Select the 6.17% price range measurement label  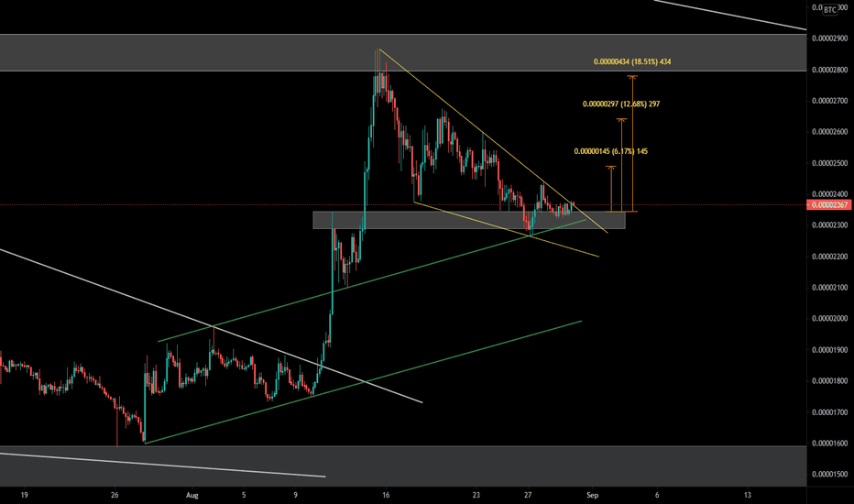click(611, 151)
